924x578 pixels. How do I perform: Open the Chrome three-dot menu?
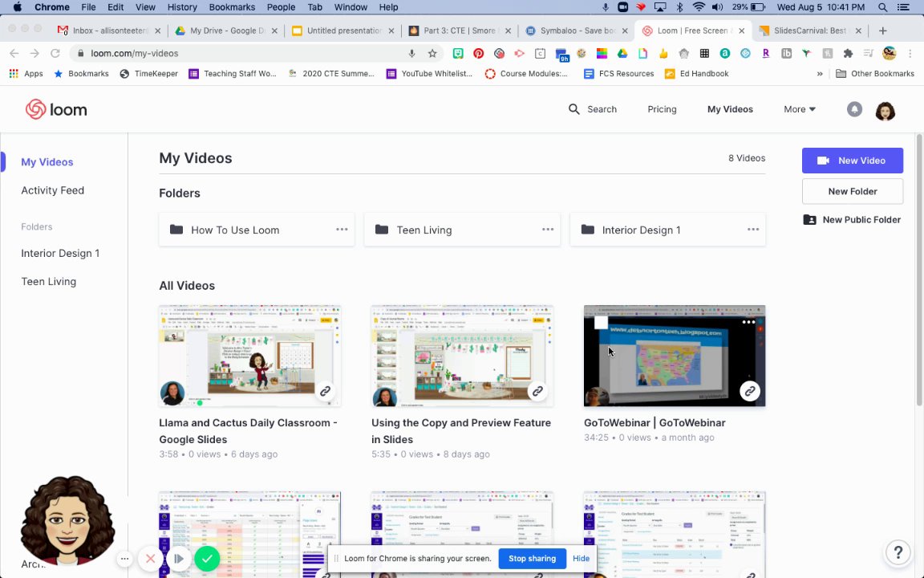910,53
